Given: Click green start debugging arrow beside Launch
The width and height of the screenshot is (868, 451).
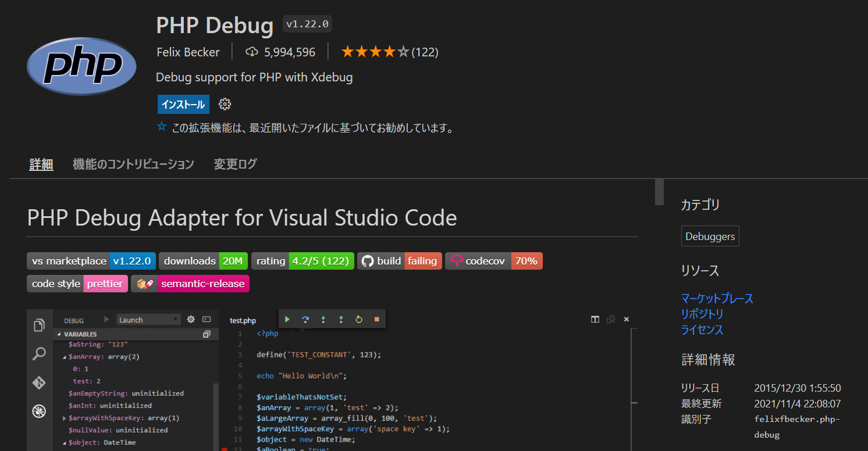Looking at the screenshot, I should (x=106, y=319).
